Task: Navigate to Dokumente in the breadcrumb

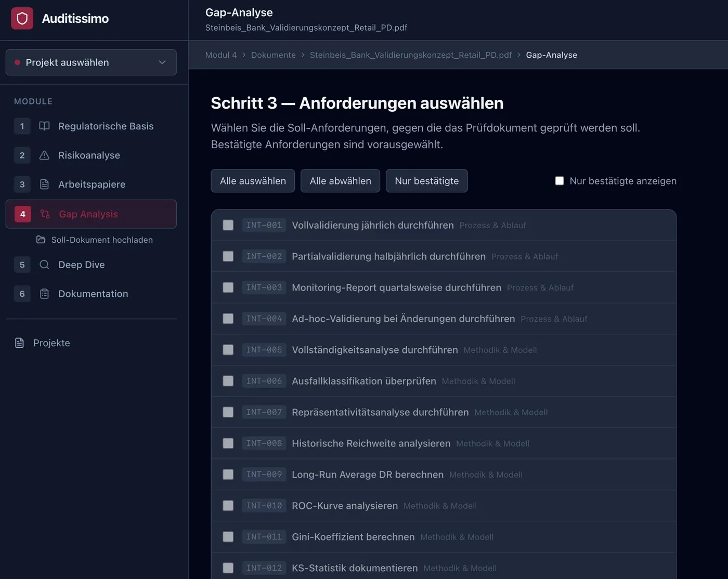Action: (x=274, y=55)
